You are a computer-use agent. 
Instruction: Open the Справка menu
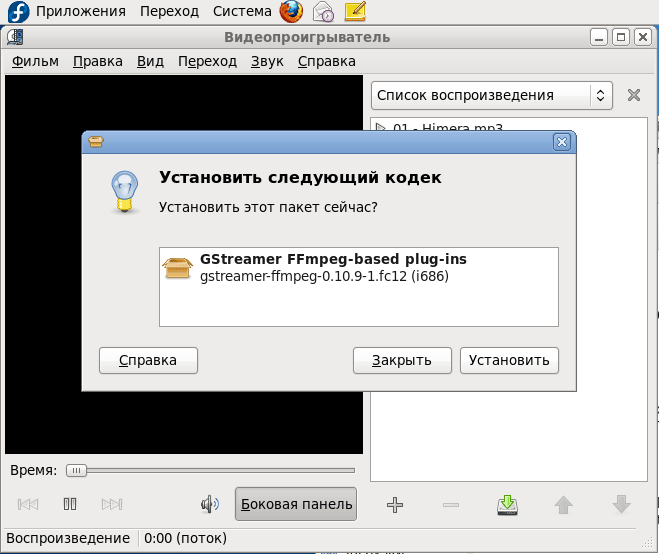pyautogui.click(x=327, y=61)
